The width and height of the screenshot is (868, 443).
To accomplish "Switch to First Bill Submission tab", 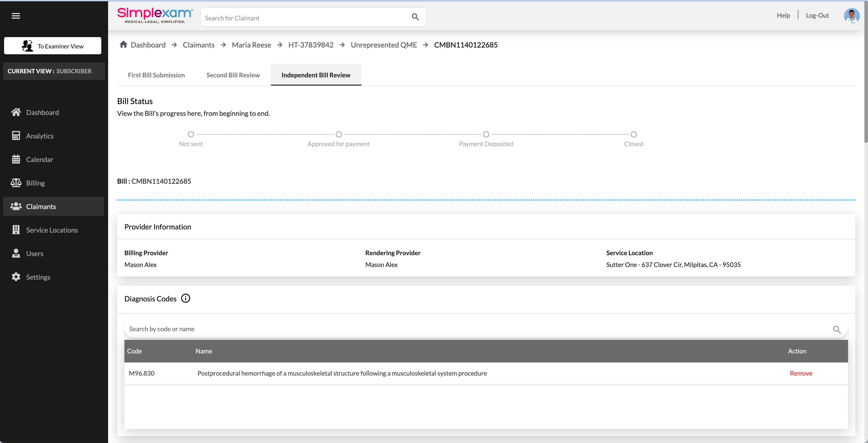I will 156,75.
